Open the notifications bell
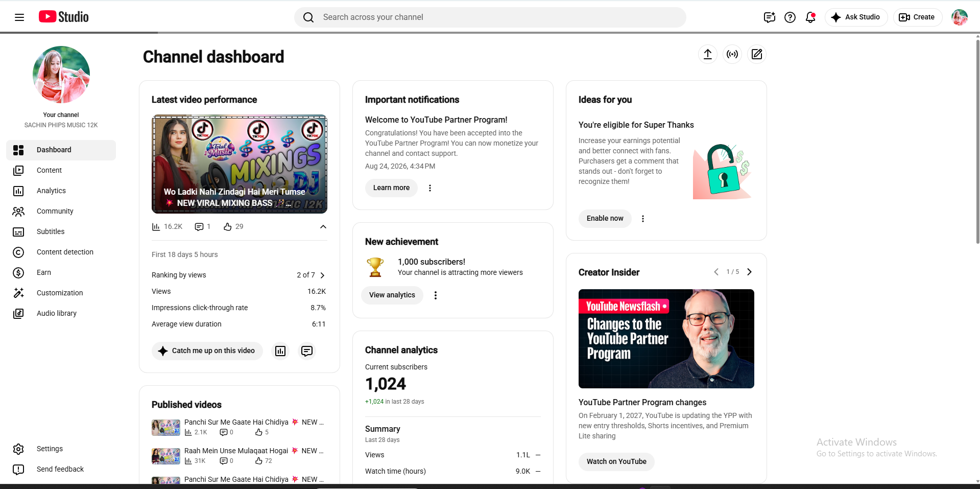 pos(810,17)
